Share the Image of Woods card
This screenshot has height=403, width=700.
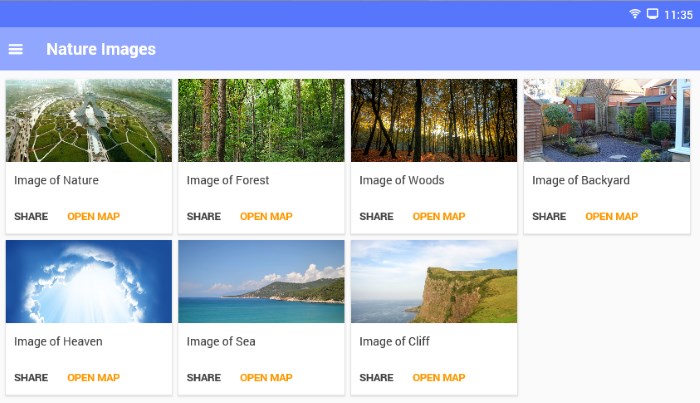point(376,216)
